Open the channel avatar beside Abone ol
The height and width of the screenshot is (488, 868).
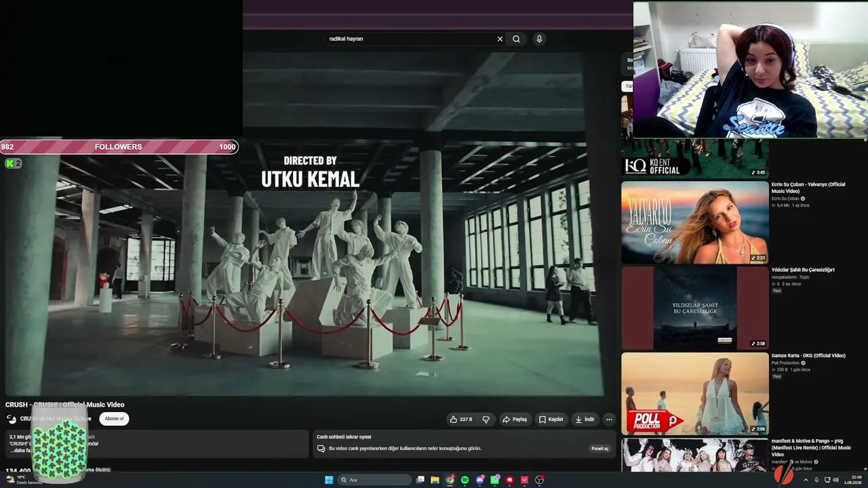tap(12, 419)
